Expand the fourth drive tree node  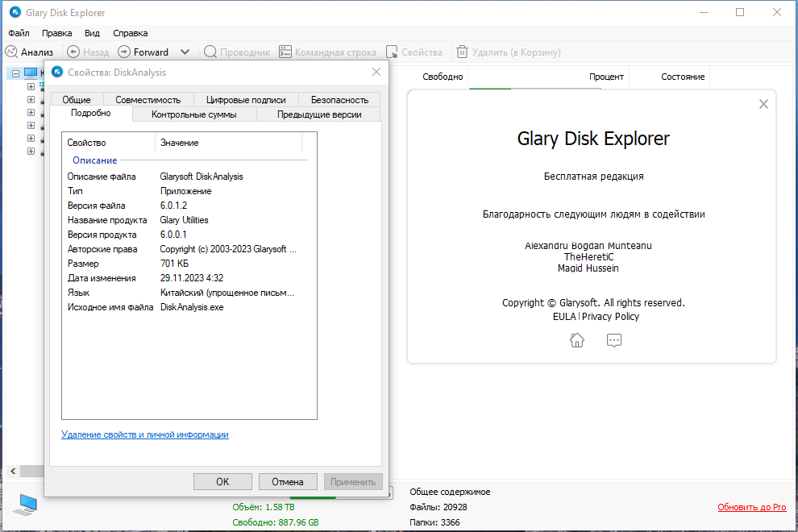click(x=31, y=125)
